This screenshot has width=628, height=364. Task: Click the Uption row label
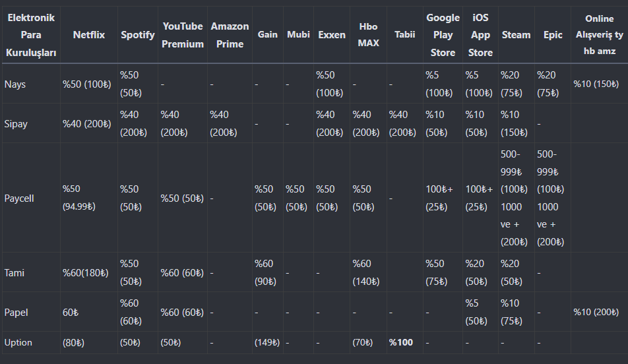18,343
